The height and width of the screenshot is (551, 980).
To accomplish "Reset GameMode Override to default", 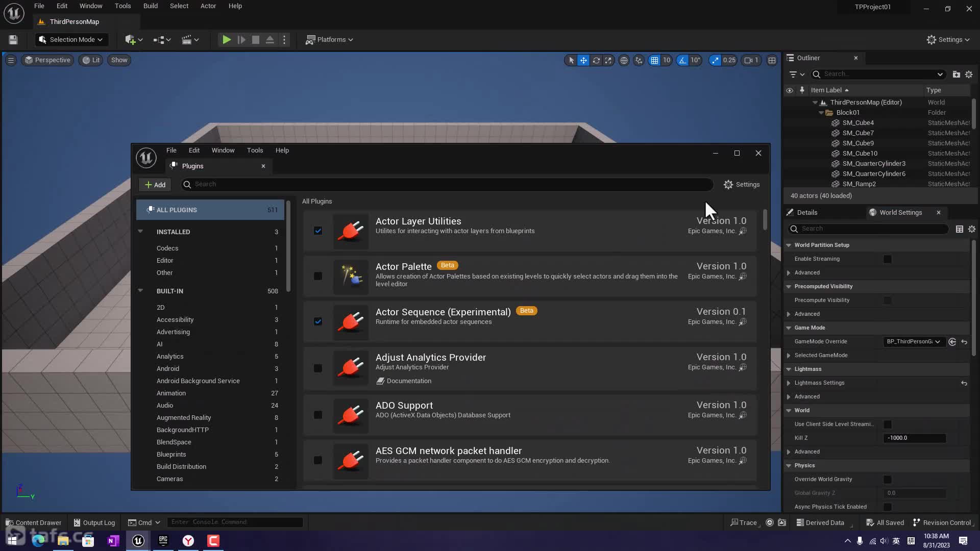I will click(x=964, y=342).
